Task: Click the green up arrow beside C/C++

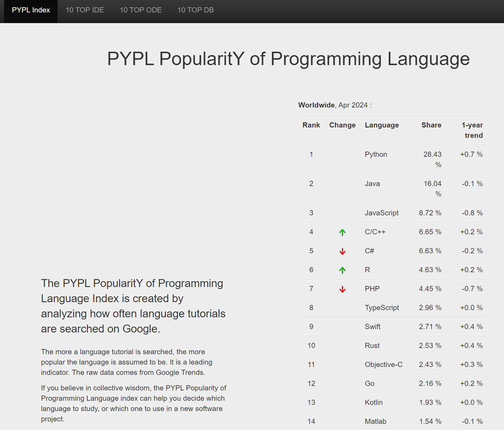Action: click(342, 232)
